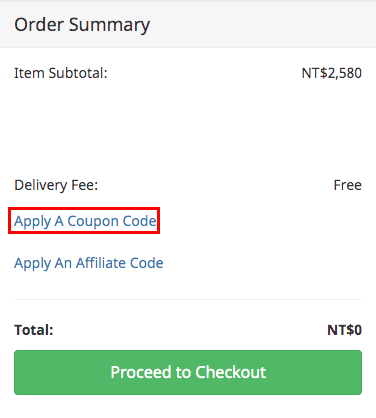Click the gray Order Summary header bar
Image resolution: width=376 pixels, height=418 pixels.
(x=188, y=24)
